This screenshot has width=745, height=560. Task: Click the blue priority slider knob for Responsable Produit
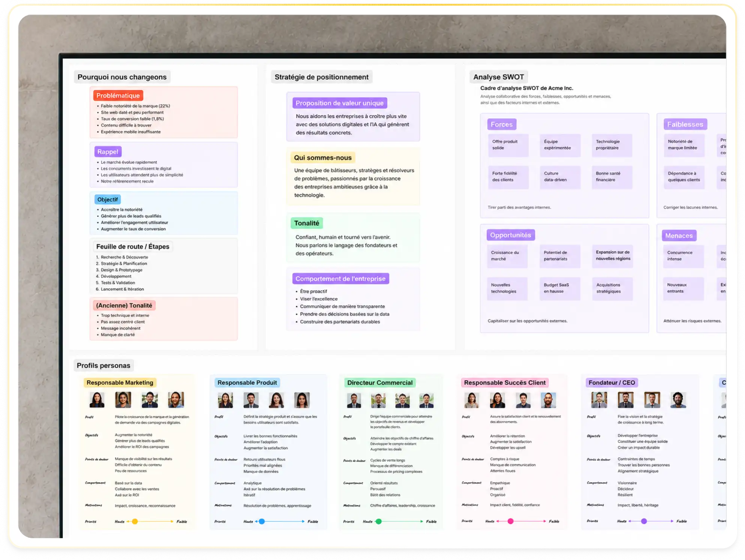262,522
